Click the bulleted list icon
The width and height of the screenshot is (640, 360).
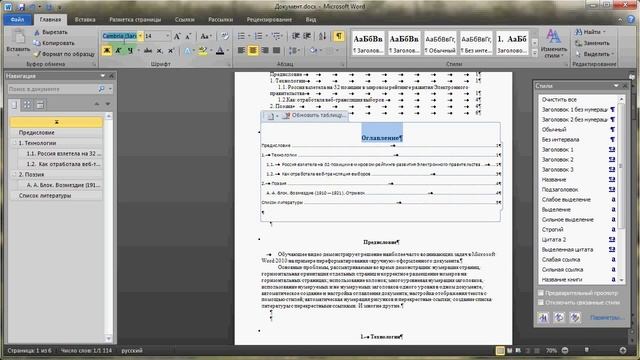[x=241, y=36]
